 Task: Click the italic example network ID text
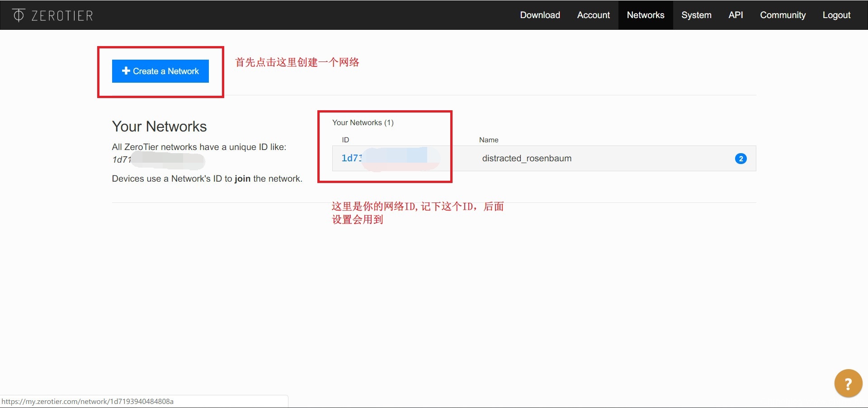[x=121, y=159]
